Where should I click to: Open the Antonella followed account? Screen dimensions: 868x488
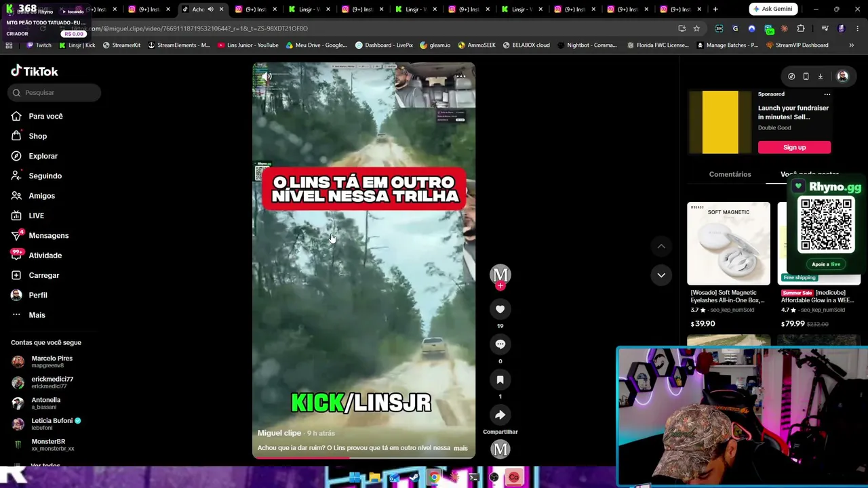[36, 403]
